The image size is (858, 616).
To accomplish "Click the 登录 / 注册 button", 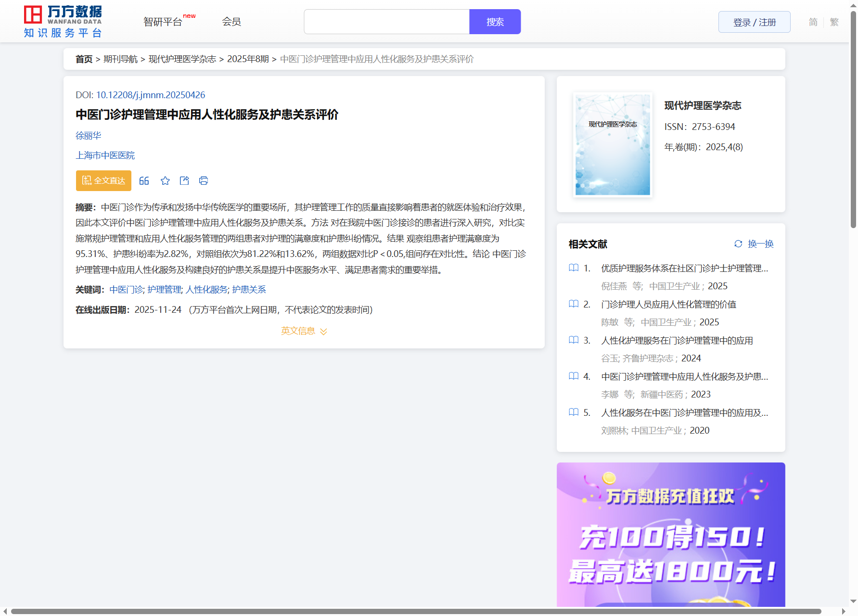I will click(x=754, y=22).
